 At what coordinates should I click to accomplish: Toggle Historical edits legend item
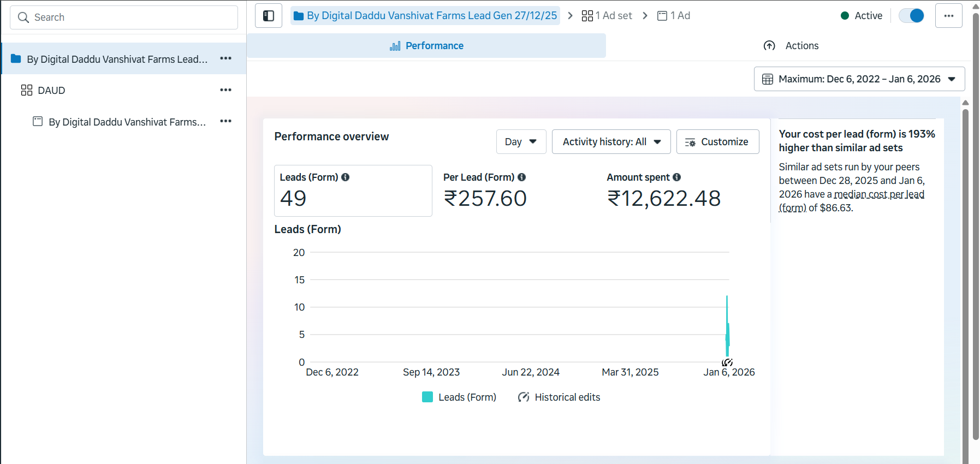tap(559, 397)
